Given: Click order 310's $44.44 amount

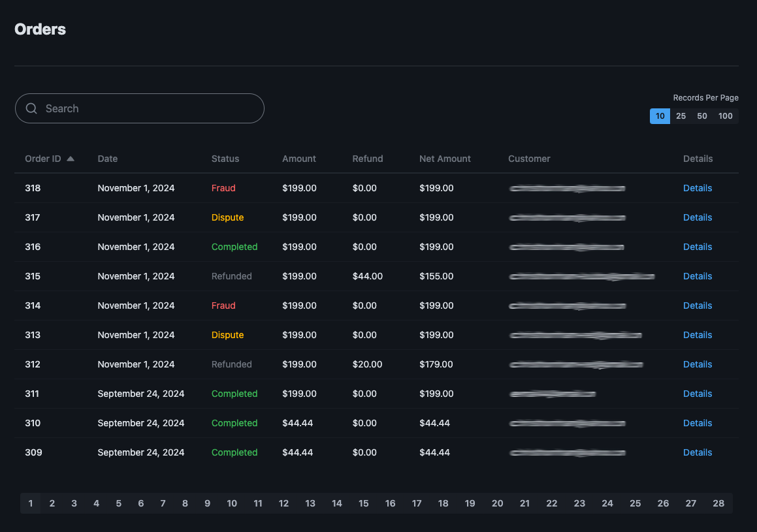Looking at the screenshot, I should coord(297,424).
